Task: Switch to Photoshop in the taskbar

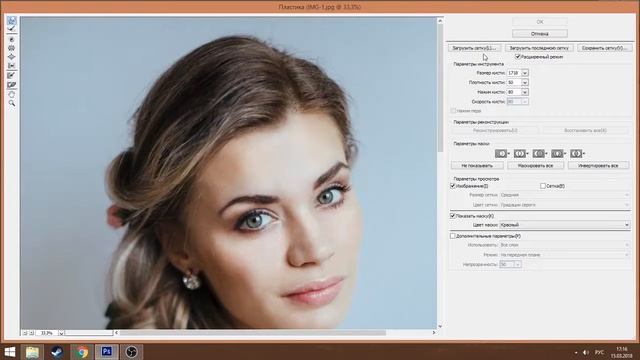Action: point(107,352)
